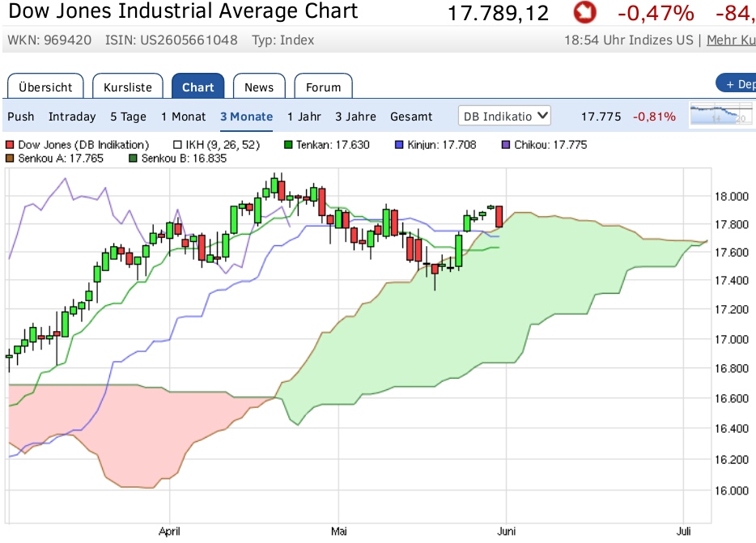This screenshot has width=756, height=543.
Task: Enable the Push price mode
Action: click(21, 117)
